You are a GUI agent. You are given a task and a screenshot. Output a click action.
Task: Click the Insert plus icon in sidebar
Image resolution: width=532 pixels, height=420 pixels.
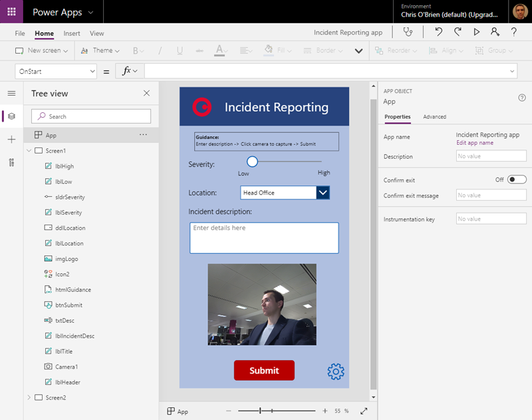11,140
